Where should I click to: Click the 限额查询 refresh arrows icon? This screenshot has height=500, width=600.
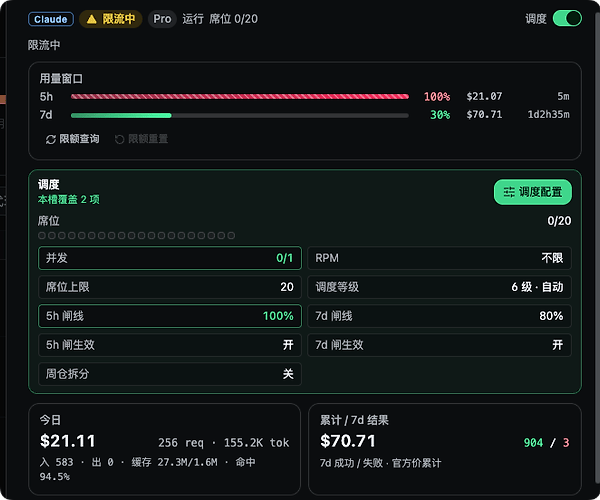tap(51, 139)
